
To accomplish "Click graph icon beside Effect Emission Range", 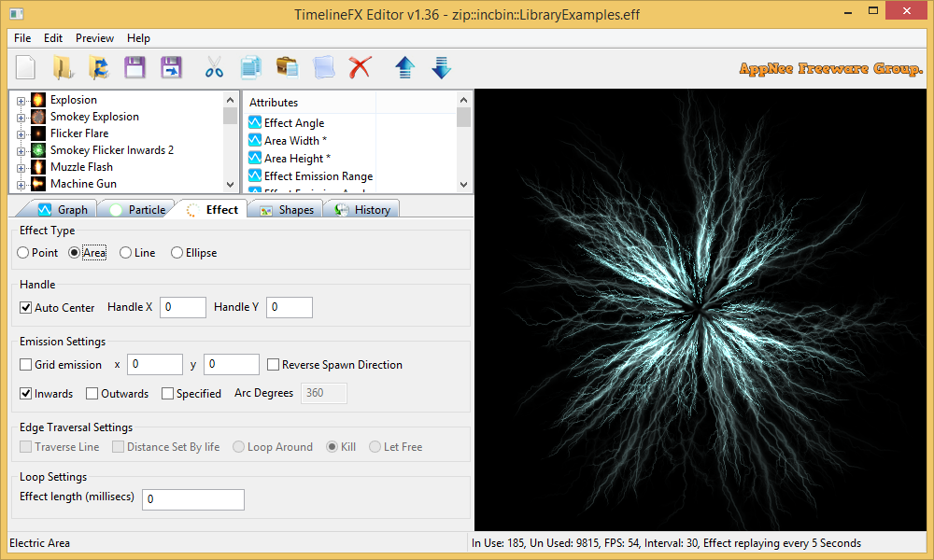I will click(255, 175).
